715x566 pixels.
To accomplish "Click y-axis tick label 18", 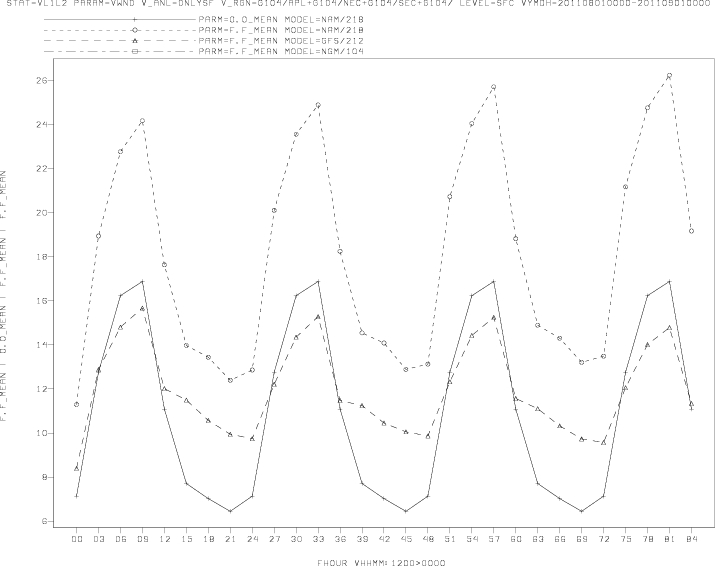I will [x=41, y=257].
